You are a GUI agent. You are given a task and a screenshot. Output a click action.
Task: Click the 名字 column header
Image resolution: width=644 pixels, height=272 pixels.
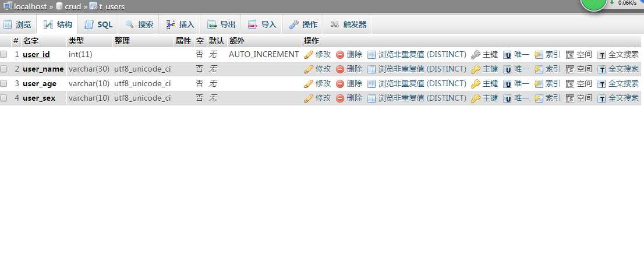pyautogui.click(x=31, y=41)
